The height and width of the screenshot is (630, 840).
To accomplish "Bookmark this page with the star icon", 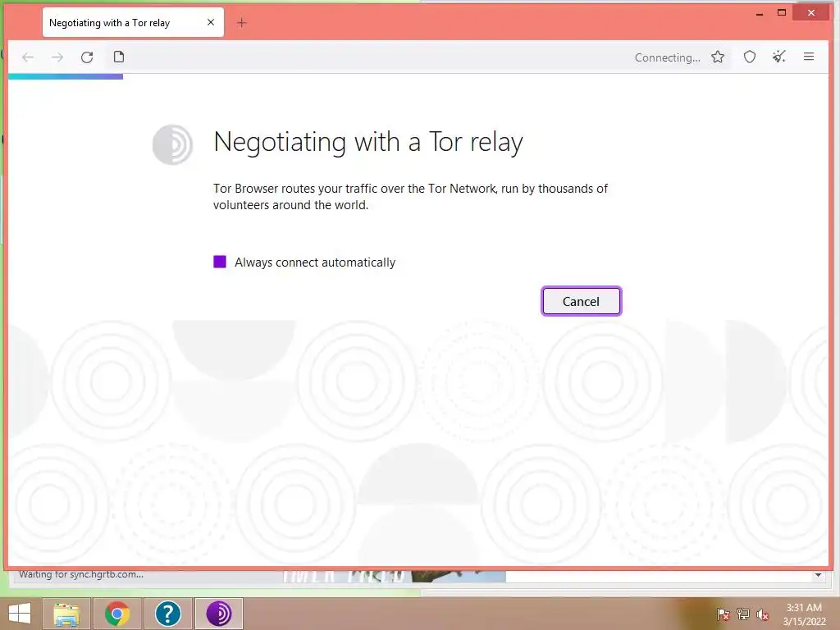I will [x=718, y=57].
